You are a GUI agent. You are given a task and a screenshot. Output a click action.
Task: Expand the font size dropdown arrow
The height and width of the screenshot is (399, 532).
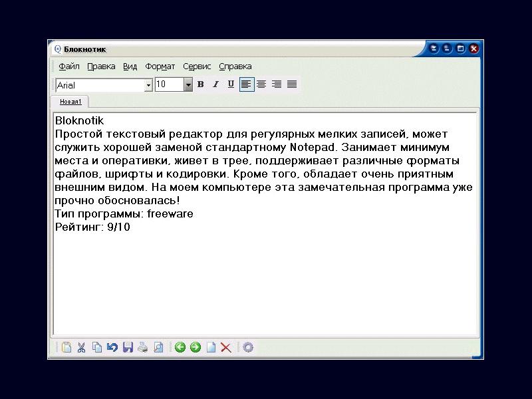188,85
